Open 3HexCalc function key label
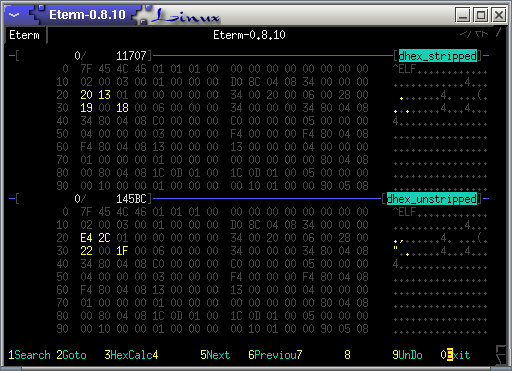 click(128, 355)
